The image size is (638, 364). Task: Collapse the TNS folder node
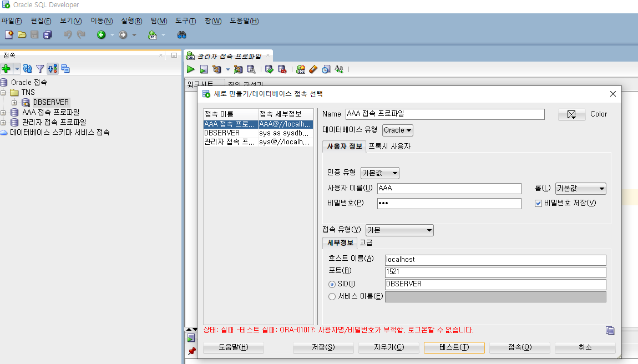[3, 93]
